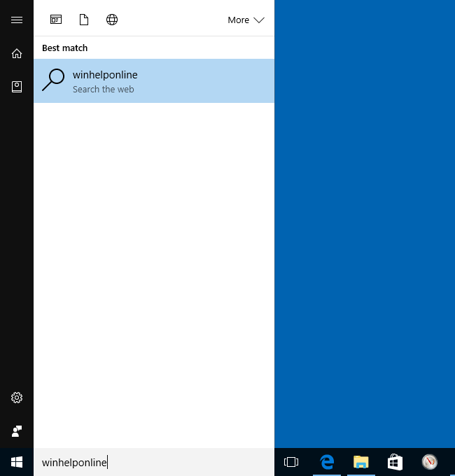Open the round compass app on taskbar
Image resolution: width=455 pixels, height=476 pixels.
click(430, 462)
